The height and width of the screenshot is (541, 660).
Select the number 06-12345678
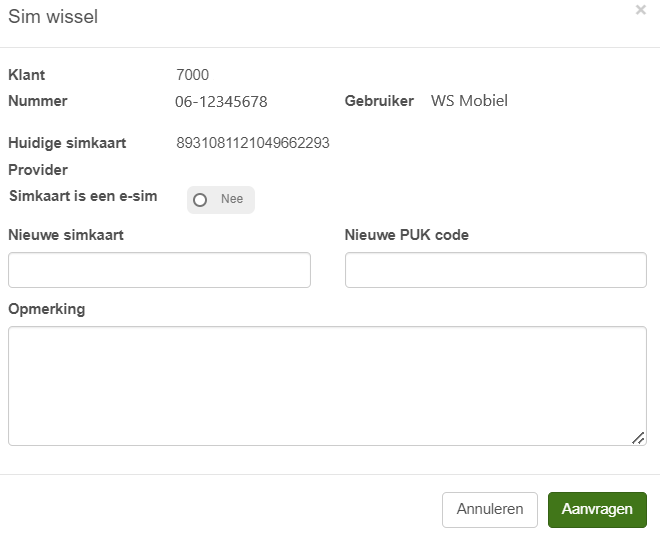click(x=221, y=101)
